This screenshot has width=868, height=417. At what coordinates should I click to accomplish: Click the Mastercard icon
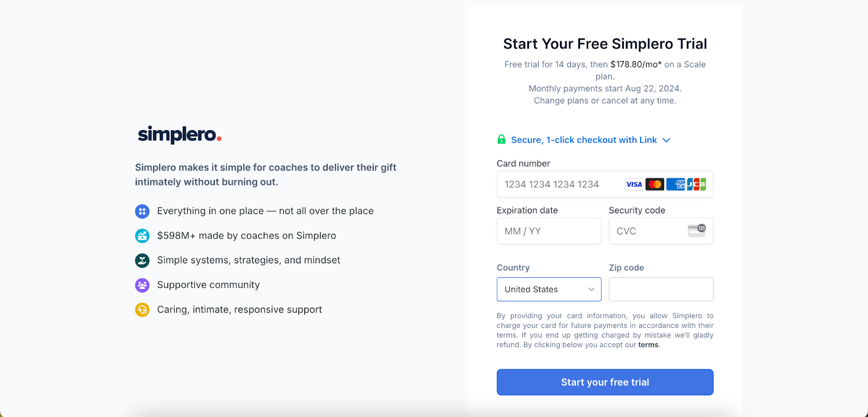654,184
